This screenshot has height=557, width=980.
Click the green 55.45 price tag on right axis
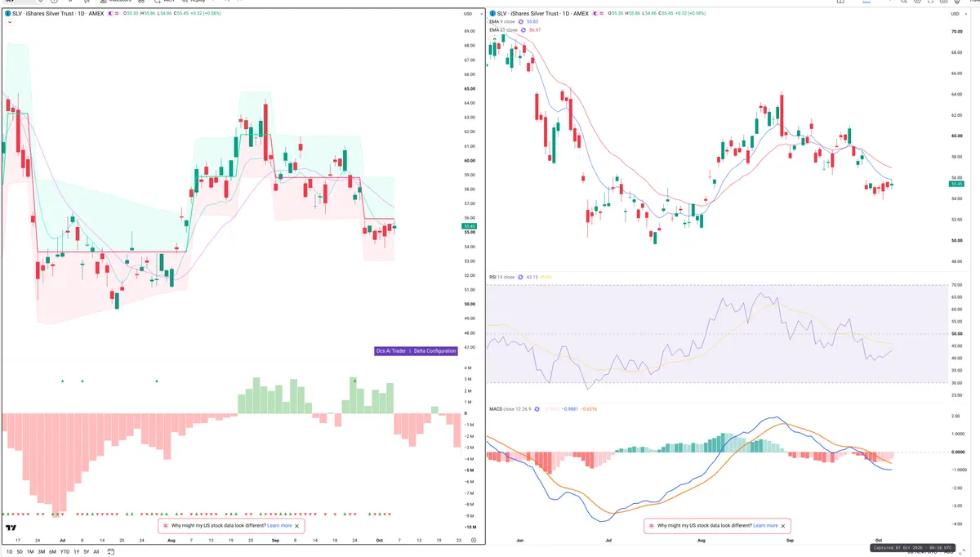(x=958, y=184)
